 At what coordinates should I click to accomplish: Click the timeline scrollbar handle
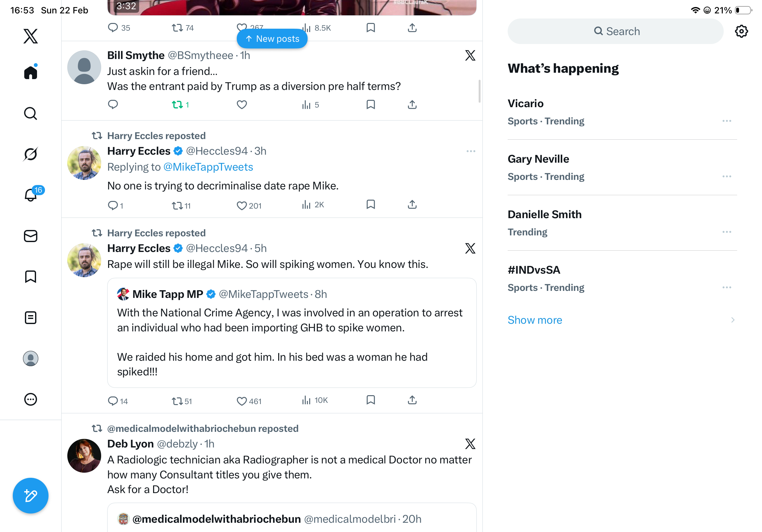[x=479, y=91]
